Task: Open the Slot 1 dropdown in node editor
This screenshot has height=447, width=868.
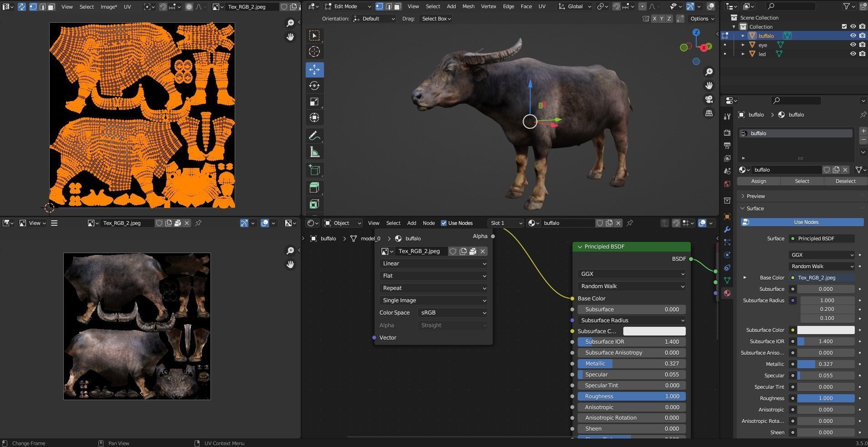Action: (505, 223)
